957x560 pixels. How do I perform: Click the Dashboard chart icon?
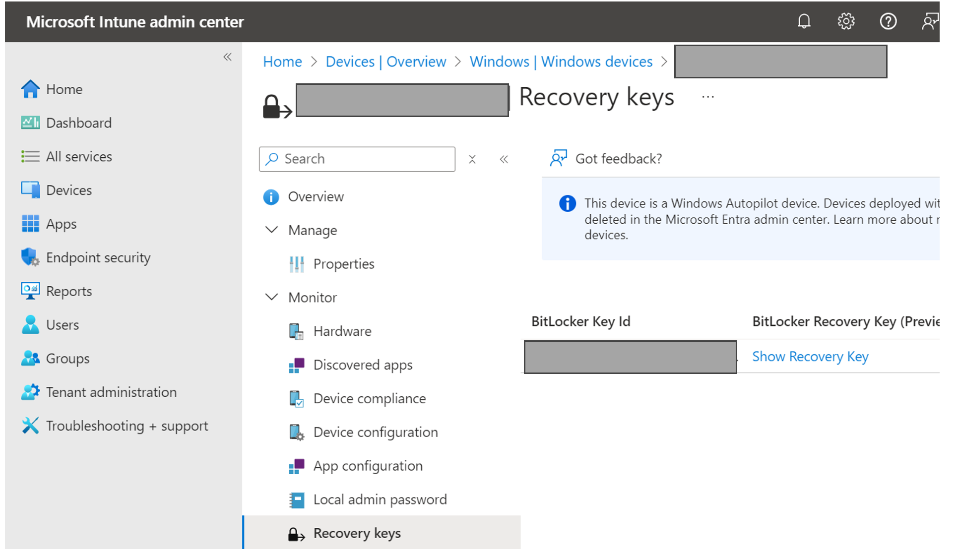(30, 123)
